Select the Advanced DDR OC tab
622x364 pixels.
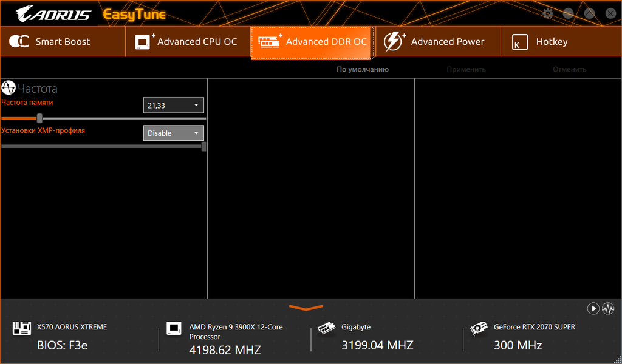coord(313,43)
